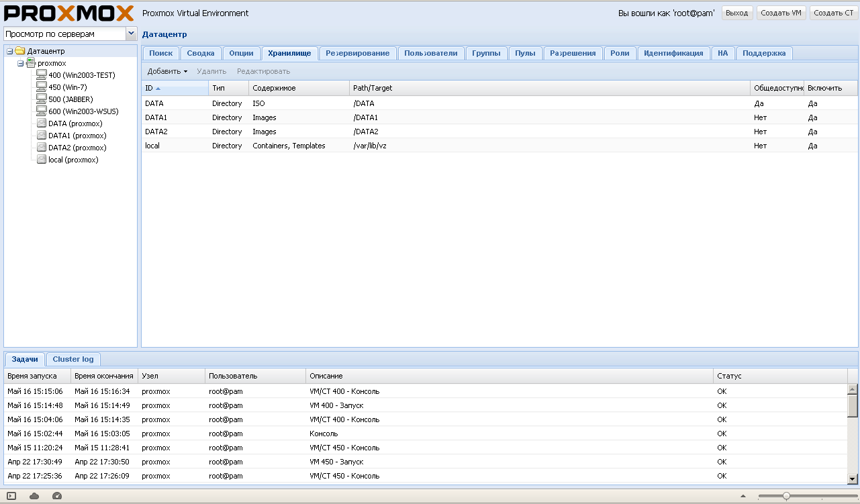Click the Удалить toolbar button
Image resolution: width=860 pixels, height=504 pixels.
[x=211, y=71]
